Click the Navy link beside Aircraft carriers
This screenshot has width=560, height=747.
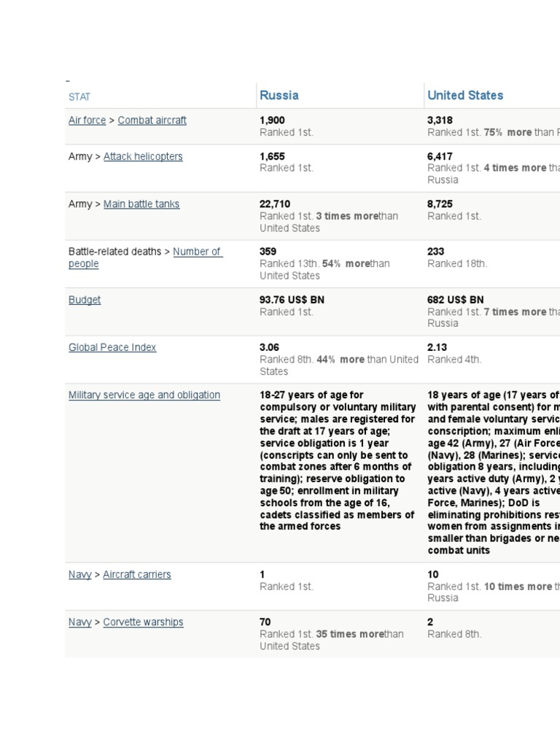point(79,575)
